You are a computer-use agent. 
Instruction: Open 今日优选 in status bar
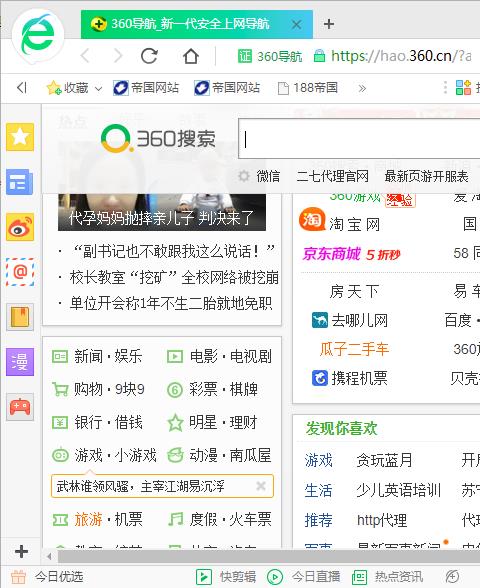(47, 577)
